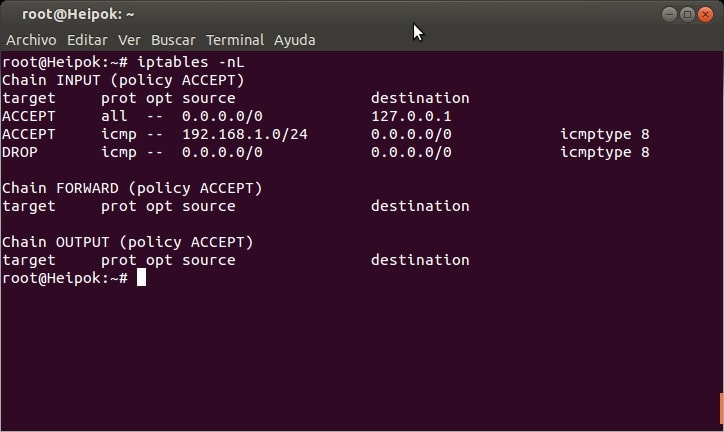Click icmp protocol in the DROP row
The image size is (724, 432).
tap(119, 152)
